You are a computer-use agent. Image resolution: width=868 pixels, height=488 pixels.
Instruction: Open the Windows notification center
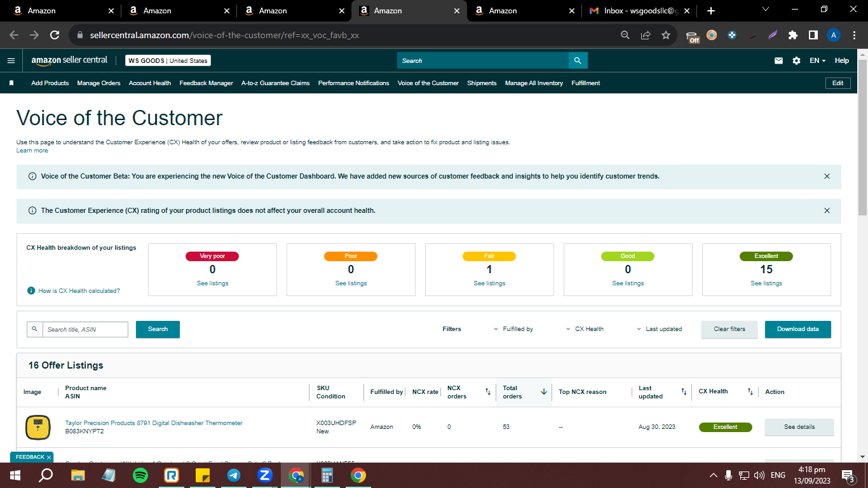point(848,475)
